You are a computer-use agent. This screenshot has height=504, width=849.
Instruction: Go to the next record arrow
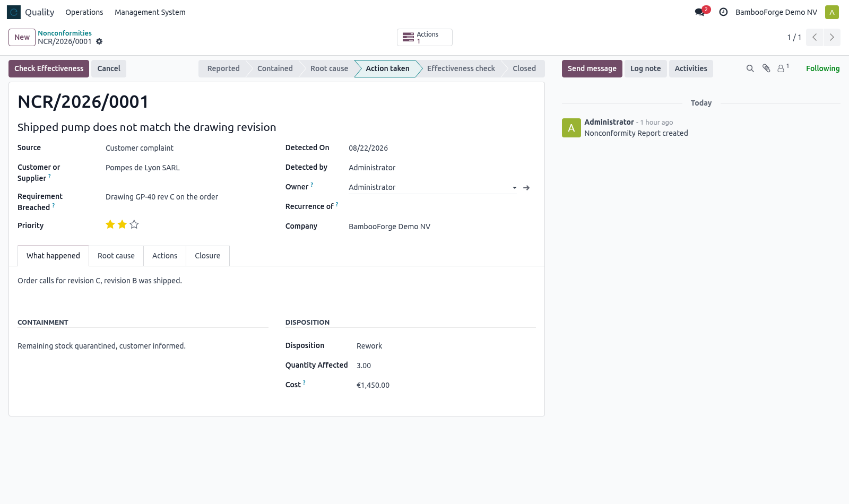(x=832, y=37)
